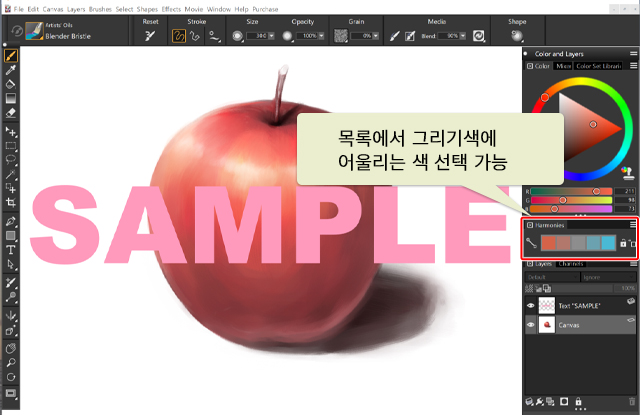Image resolution: width=640 pixels, height=415 pixels.
Task: Select the Rectangular Selection tool
Action: coord(11,144)
